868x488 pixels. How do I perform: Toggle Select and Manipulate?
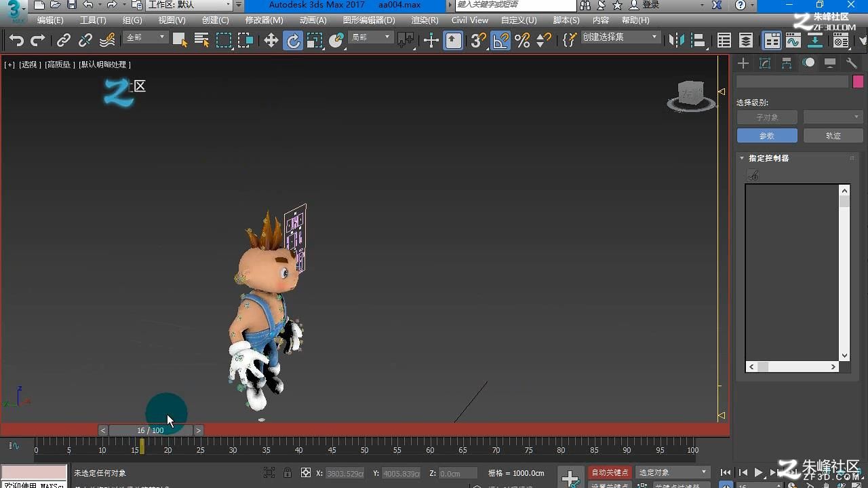[x=431, y=41]
